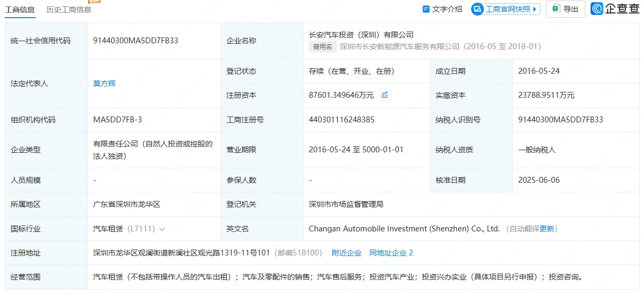Click the Excel icon on 导出

pyautogui.click(x=556, y=9)
